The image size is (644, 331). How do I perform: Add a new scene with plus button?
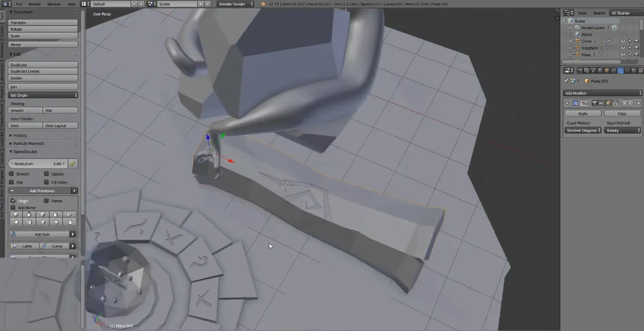click(x=201, y=4)
